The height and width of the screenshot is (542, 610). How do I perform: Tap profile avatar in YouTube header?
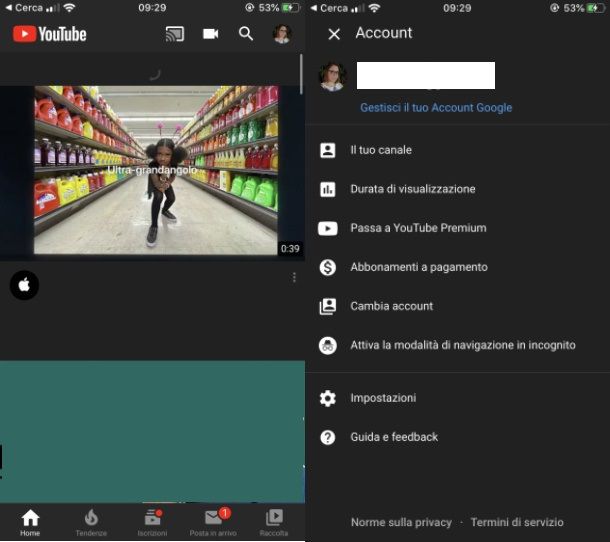282,34
